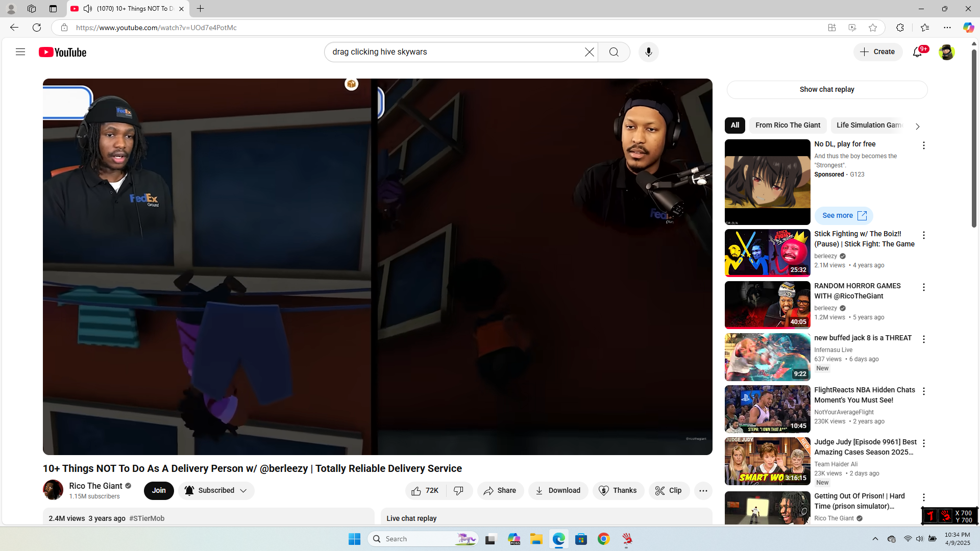Open FlightReacts NBA Hidden Chats thumbnail
The width and height of the screenshot is (980, 551).
(767, 409)
